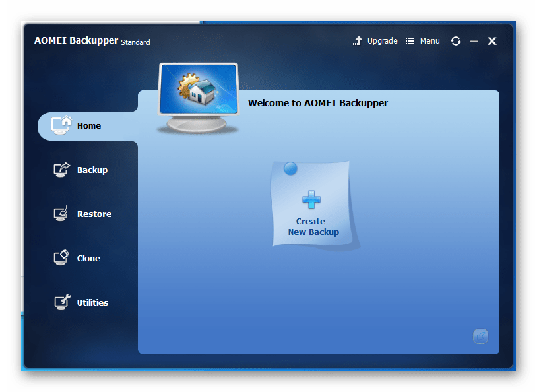Click the Create New Backup label
The image size is (537, 392).
coord(313,227)
